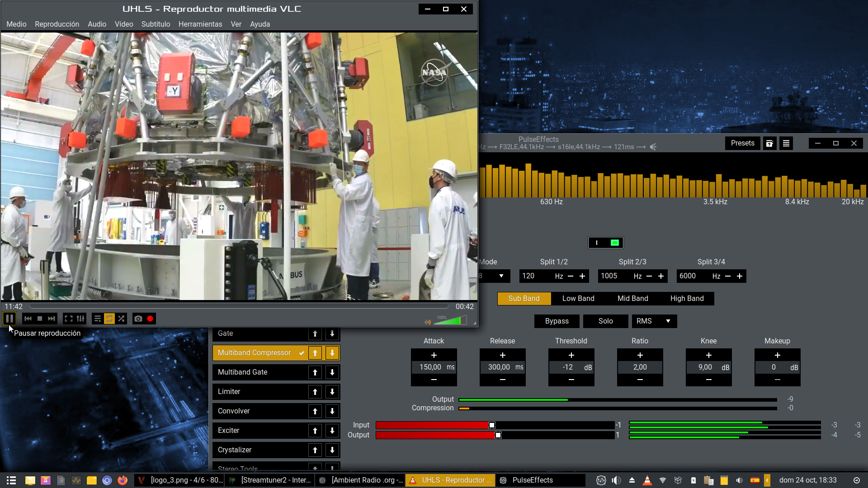
Task: Switch to the Mid Band tab
Action: tap(633, 299)
